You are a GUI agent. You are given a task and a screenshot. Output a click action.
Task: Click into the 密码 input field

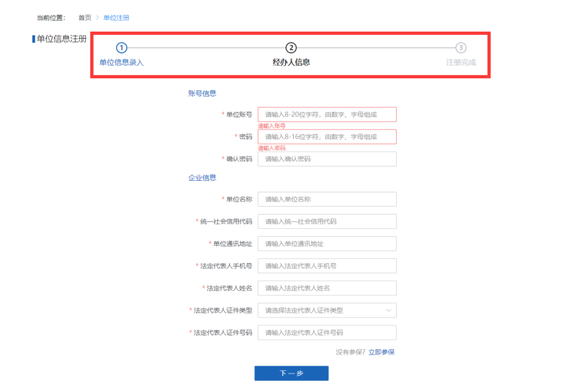[327, 137]
